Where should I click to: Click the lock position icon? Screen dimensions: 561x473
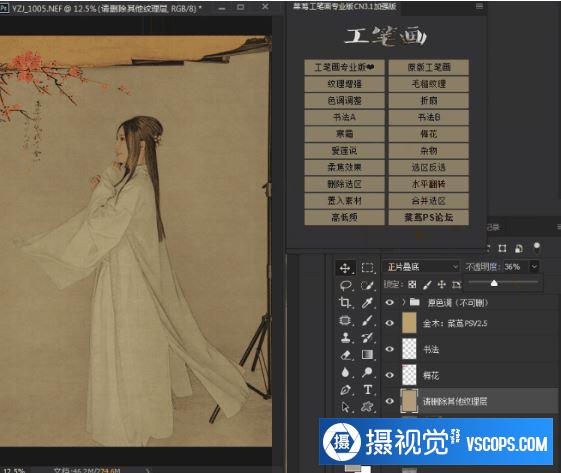point(442,284)
